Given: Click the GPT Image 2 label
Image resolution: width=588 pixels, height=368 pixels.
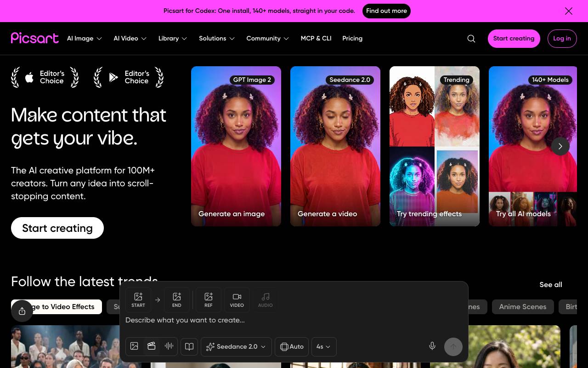Looking at the screenshot, I should [252, 80].
